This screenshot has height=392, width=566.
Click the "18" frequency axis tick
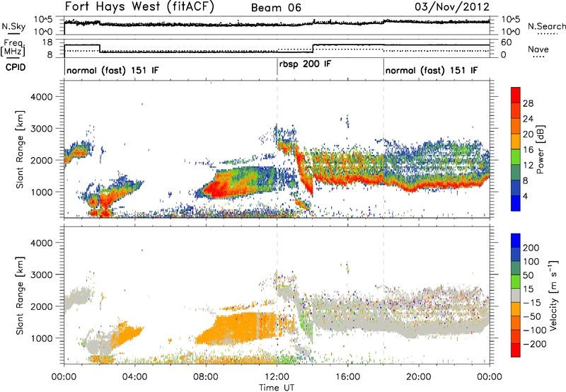(47, 42)
